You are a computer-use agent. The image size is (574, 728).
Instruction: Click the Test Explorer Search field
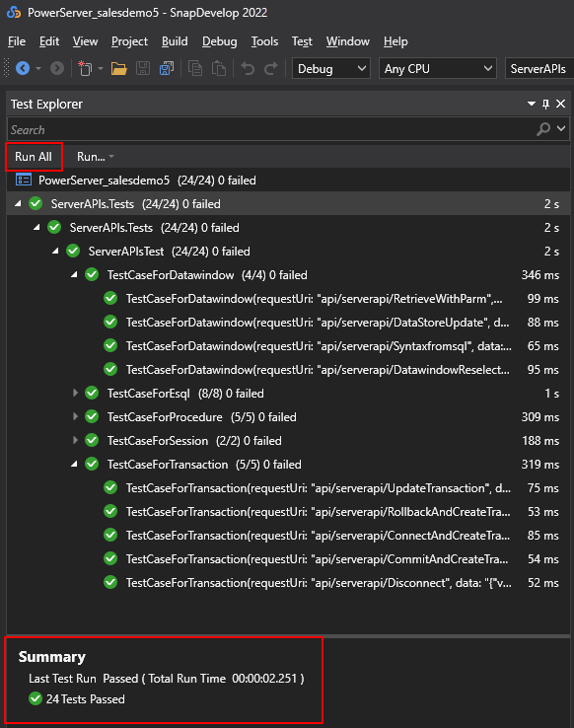pyautogui.click(x=272, y=129)
